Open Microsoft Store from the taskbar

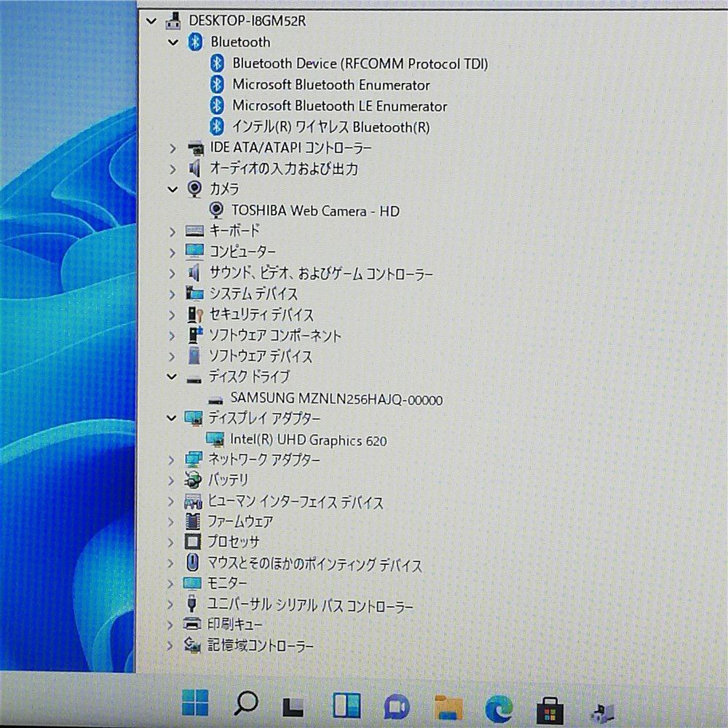coord(550,709)
